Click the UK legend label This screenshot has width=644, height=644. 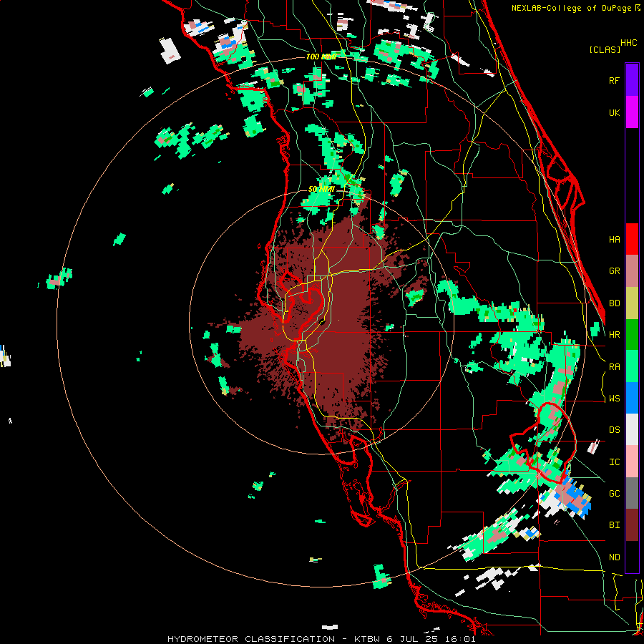(614, 112)
